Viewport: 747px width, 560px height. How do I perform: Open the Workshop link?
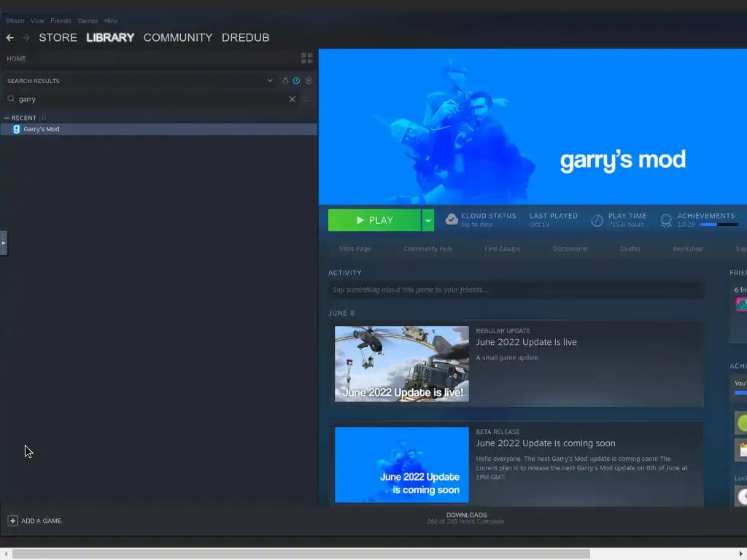[687, 249]
